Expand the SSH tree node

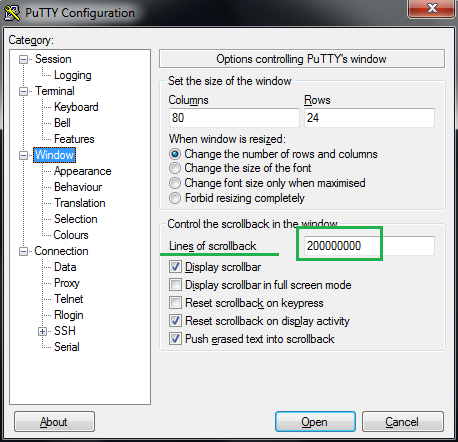point(42,332)
